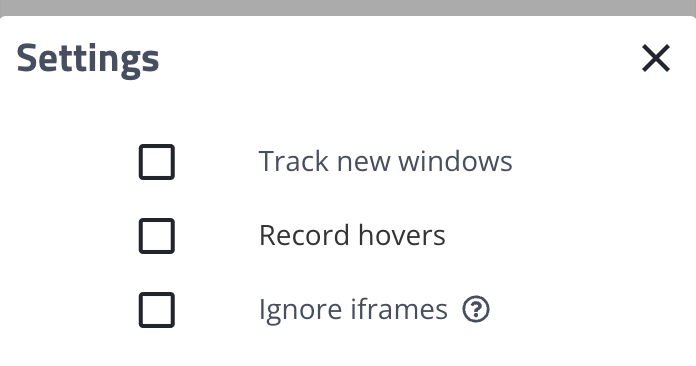Select the empty box left of Ignore iframes
Viewport: 696px width, 366px height.
click(x=157, y=310)
